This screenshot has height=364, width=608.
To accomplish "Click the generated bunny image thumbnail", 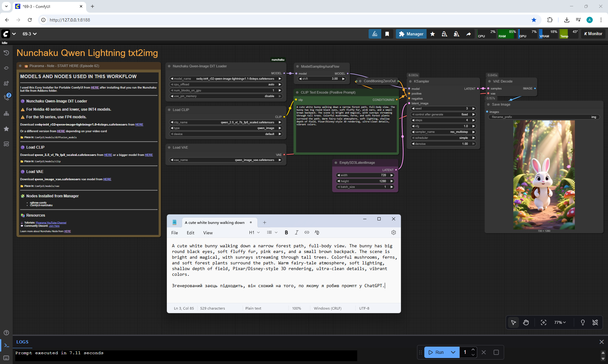I will click(544, 175).
